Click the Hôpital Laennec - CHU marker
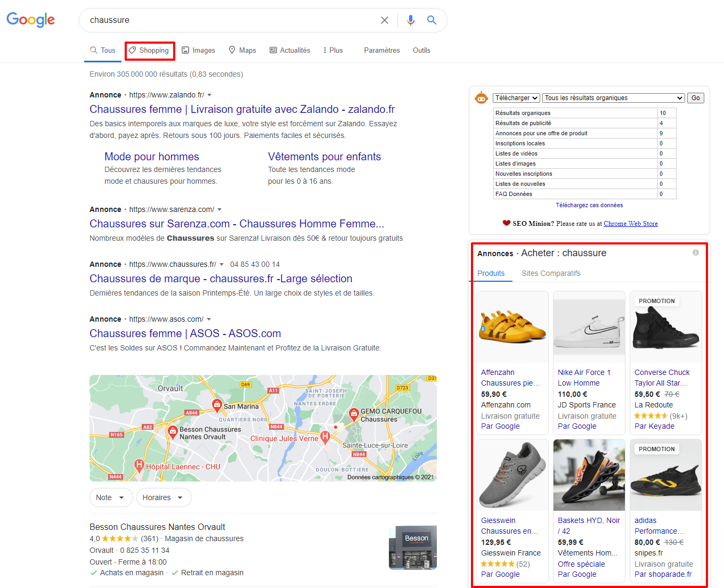This screenshot has width=724, height=588. [x=139, y=466]
